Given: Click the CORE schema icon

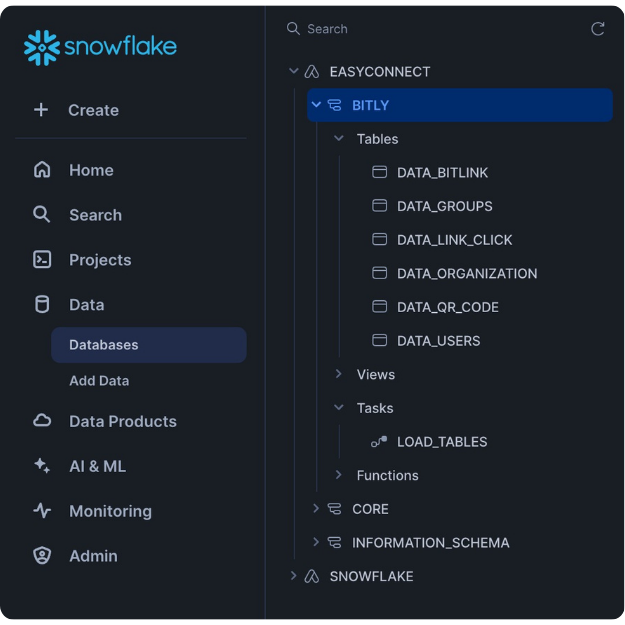Looking at the screenshot, I should click(334, 509).
